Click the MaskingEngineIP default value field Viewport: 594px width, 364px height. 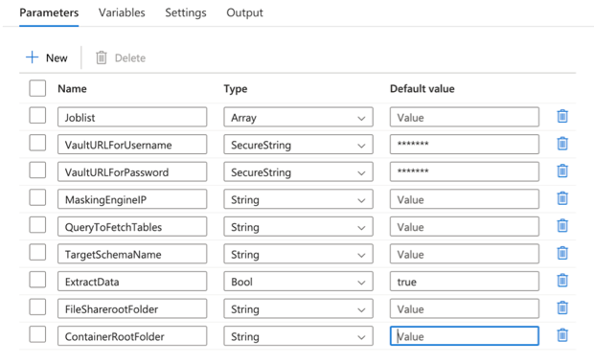465,199
